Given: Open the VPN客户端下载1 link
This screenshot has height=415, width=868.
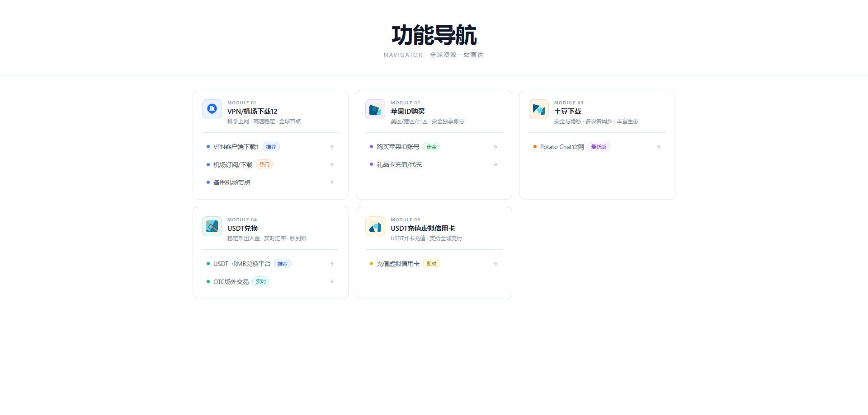Looking at the screenshot, I should pyautogui.click(x=270, y=147).
